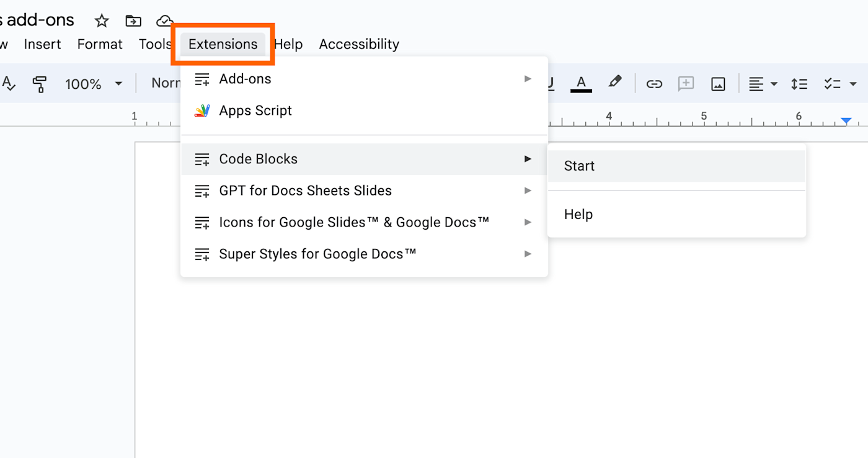Screen dimensions: 868x458
Task: Click the right indent ruler marker
Action: [846, 120]
